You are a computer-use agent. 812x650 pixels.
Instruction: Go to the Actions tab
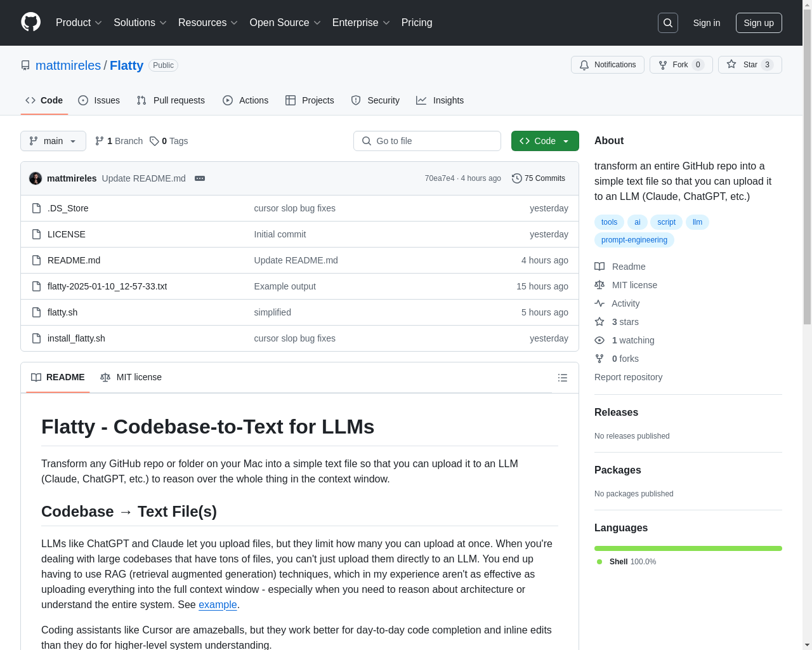pos(246,100)
